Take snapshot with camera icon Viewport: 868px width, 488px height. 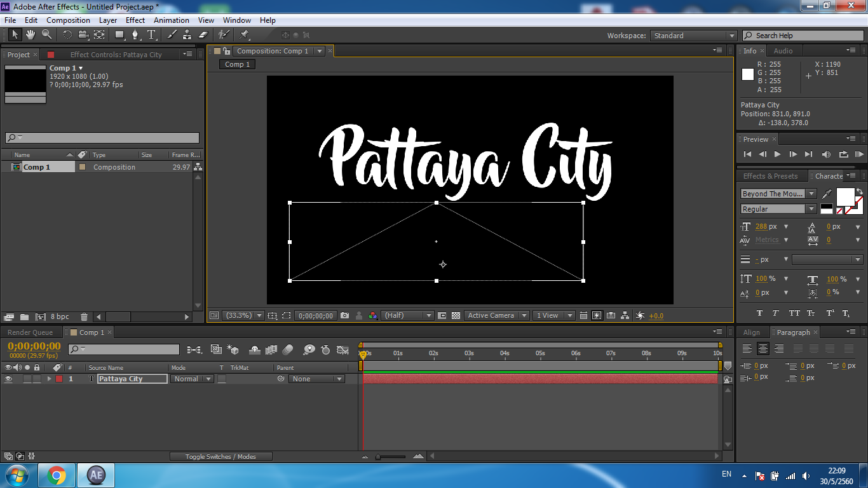(344, 316)
